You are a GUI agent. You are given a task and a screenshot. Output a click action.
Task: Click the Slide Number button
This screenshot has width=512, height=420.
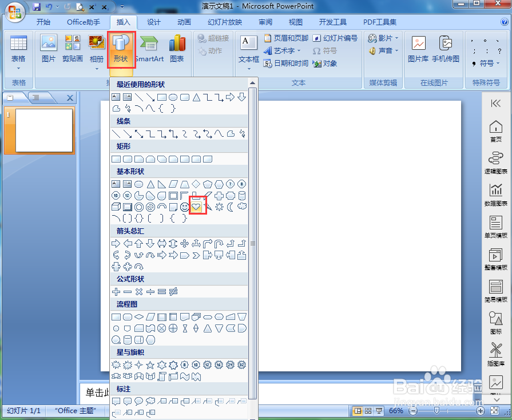point(335,38)
